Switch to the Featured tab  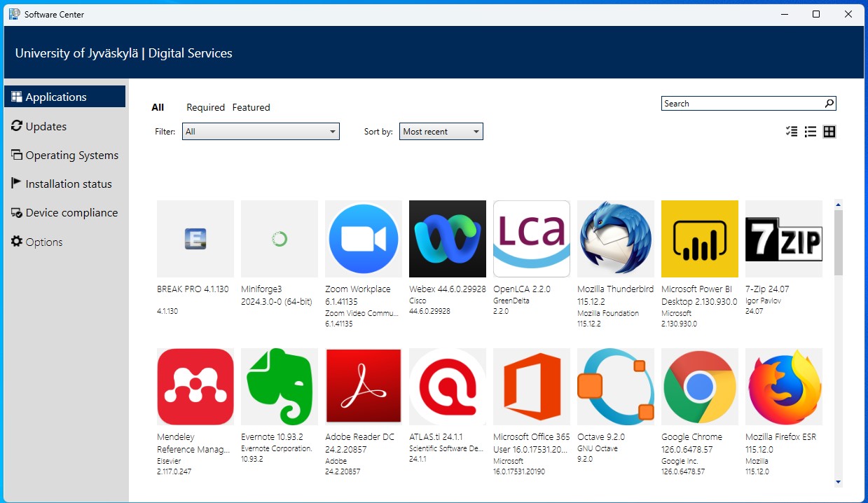pos(251,107)
